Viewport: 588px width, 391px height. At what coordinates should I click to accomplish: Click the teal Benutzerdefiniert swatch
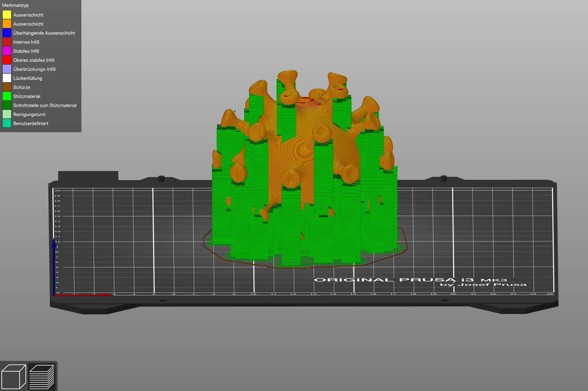tap(7, 123)
